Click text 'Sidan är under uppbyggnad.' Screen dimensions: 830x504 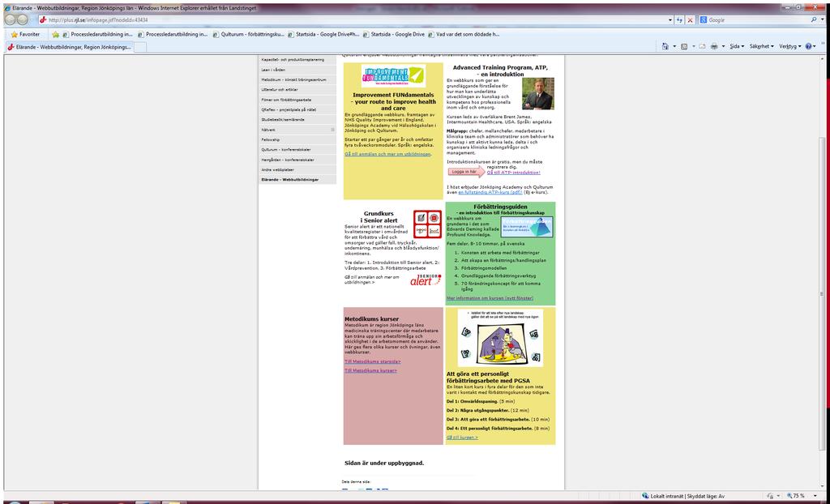pyautogui.click(x=384, y=463)
